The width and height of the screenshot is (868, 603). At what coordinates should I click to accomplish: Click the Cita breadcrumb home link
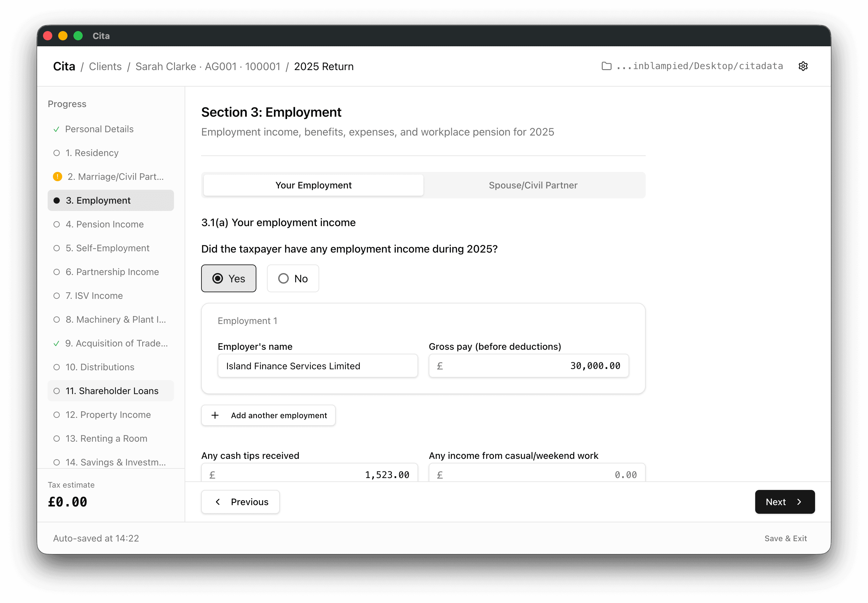(64, 66)
